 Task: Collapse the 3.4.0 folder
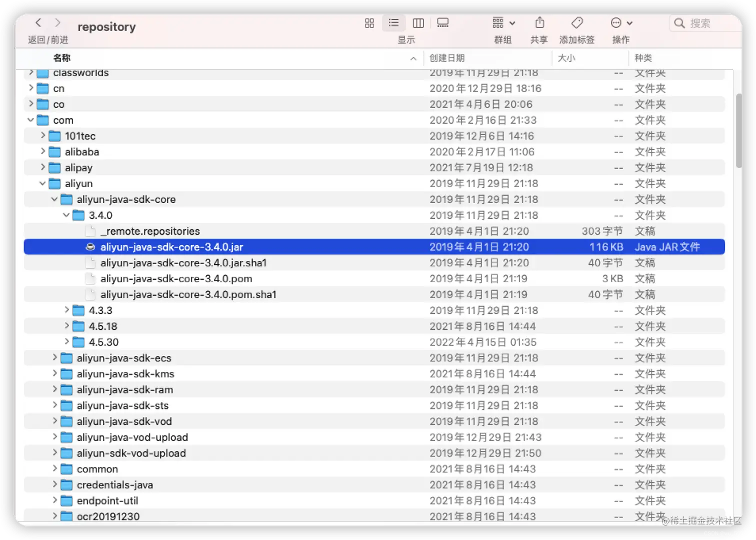tap(66, 215)
